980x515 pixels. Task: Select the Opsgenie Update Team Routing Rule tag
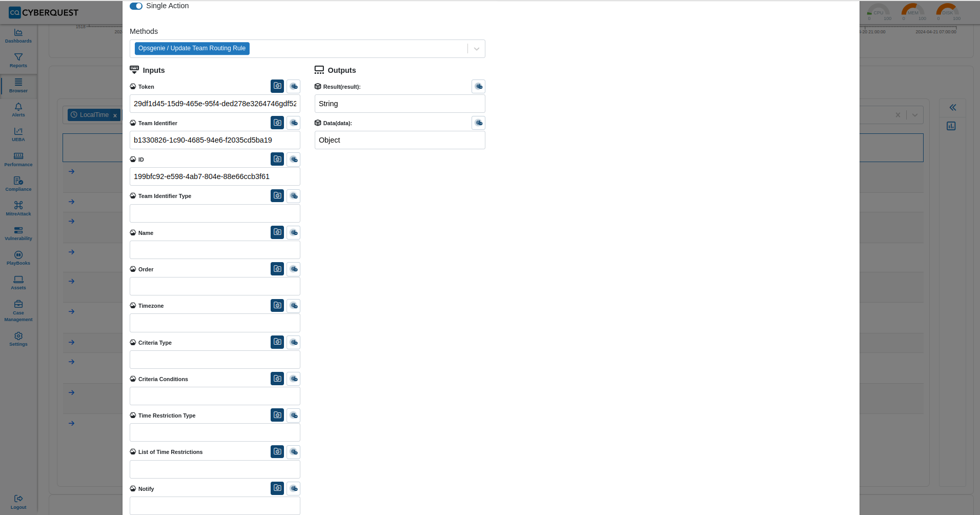coord(192,48)
